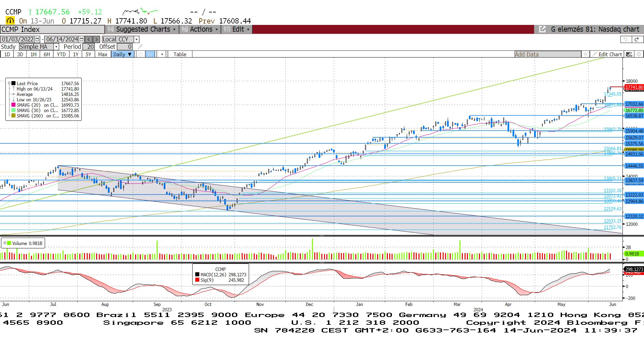Click the Add Data input field
The image size is (644, 349).
[548, 54]
